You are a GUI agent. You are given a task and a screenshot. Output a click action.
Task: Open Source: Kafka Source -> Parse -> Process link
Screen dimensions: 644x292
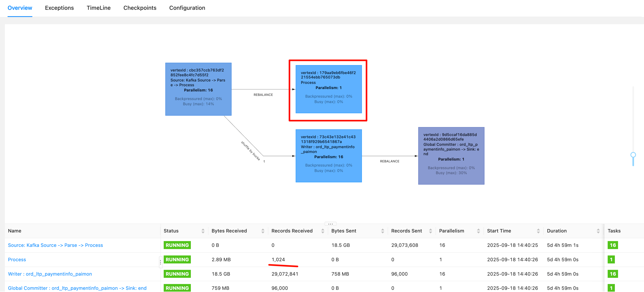(55, 245)
